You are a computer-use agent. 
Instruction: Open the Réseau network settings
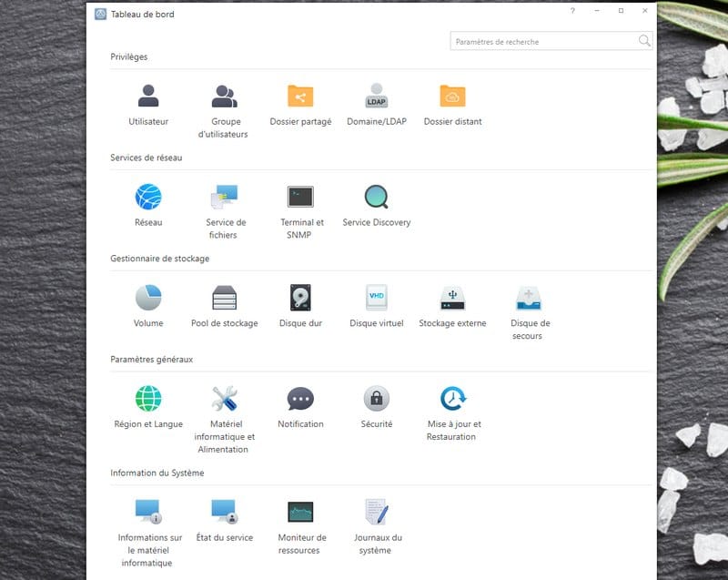pos(148,197)
